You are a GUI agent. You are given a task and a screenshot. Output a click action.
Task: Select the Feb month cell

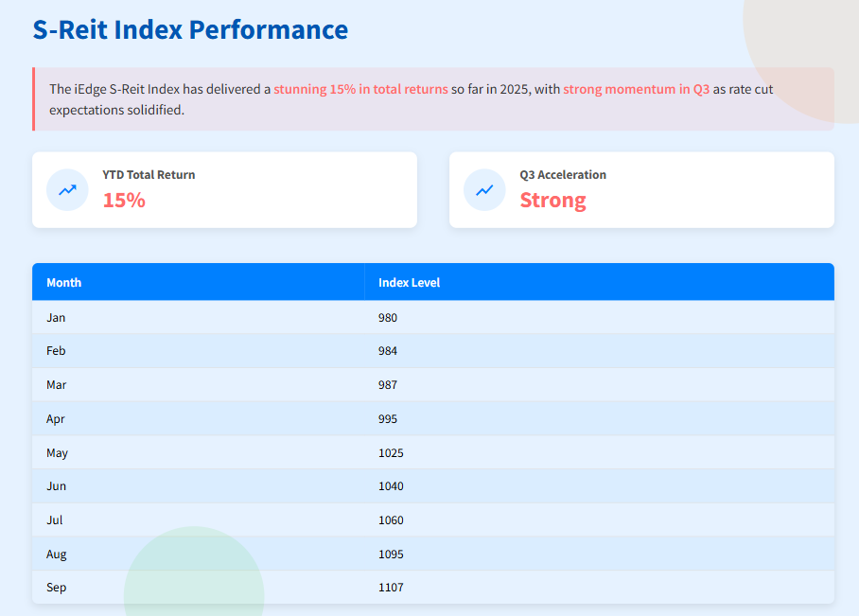(x=199, y=351)
